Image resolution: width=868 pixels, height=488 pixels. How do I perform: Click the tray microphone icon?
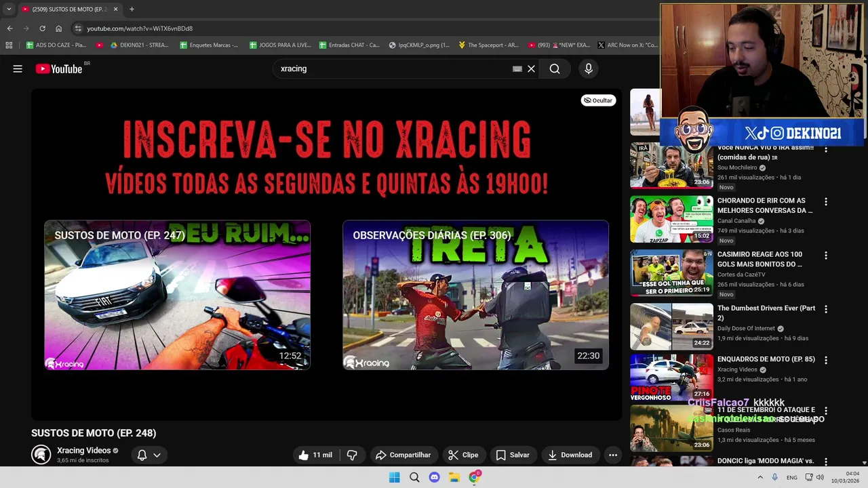click(774, 477)
